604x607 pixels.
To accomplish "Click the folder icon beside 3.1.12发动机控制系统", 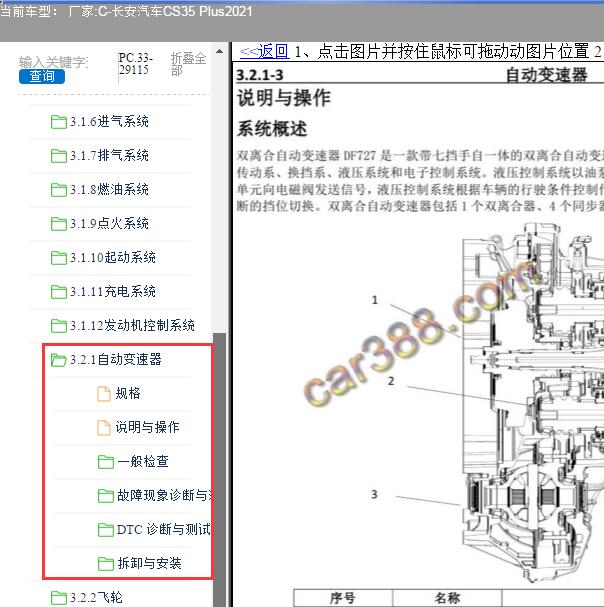I will 58,326.
